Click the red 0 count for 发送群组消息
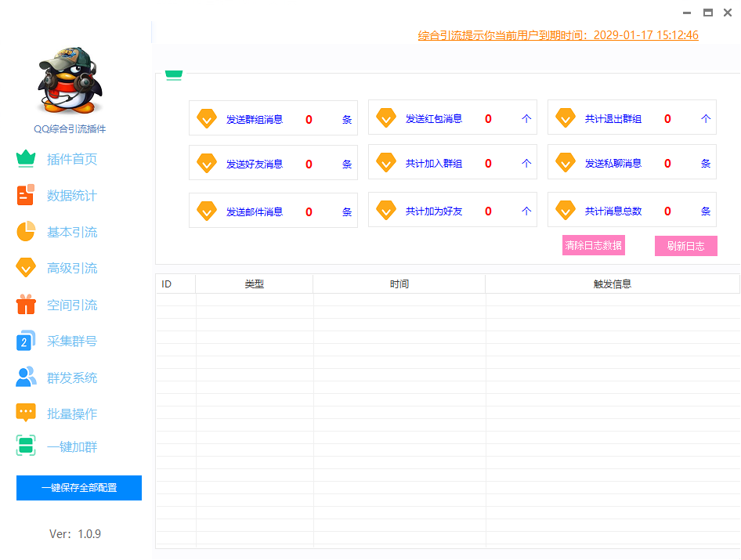Viewport: 741px width, 560px height. [309, 120]
